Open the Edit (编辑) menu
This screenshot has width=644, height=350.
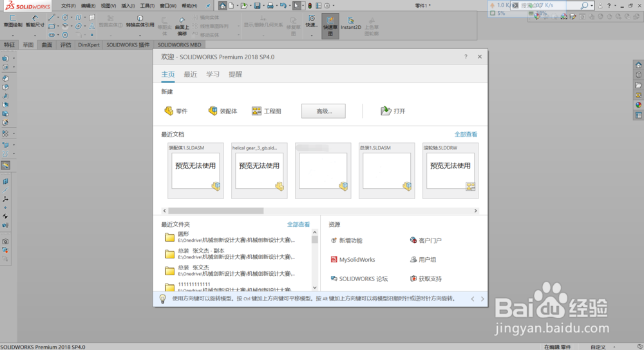88,6
